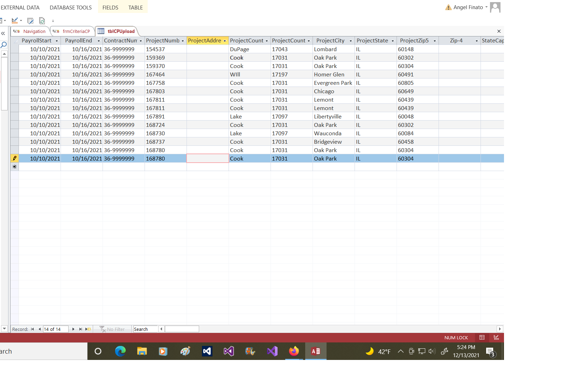Viewport: 588px width, 368px height.
Task: Click the record Search box
Action: click(145, 329)
